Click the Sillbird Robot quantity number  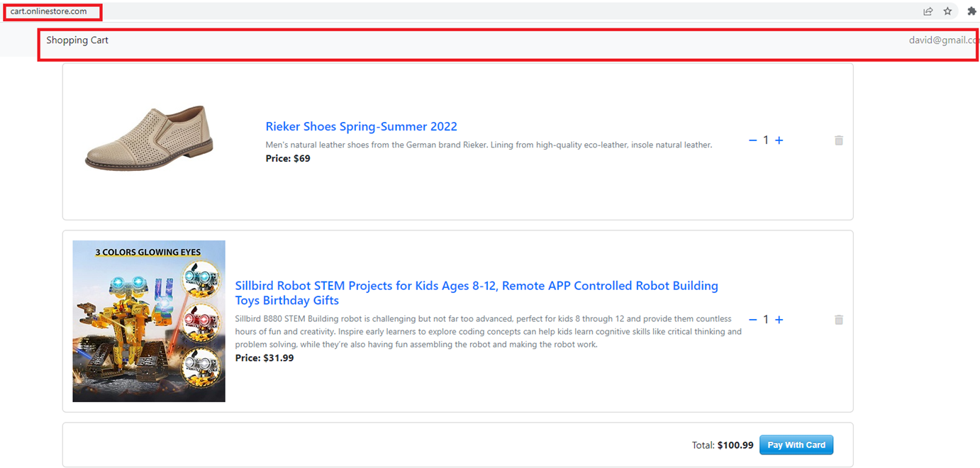[766, 320]
